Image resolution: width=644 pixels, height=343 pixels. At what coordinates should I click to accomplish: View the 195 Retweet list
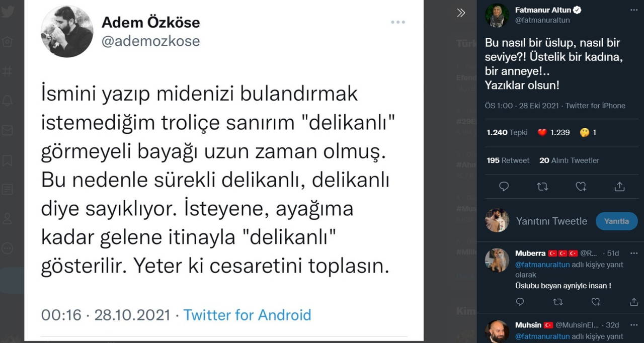[x=508, y=160]
